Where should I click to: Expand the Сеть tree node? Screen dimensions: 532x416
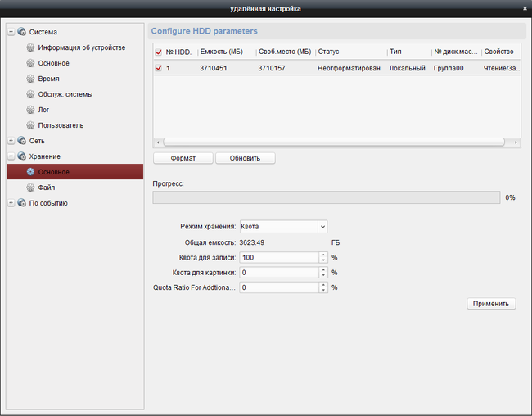click(11, 141)
